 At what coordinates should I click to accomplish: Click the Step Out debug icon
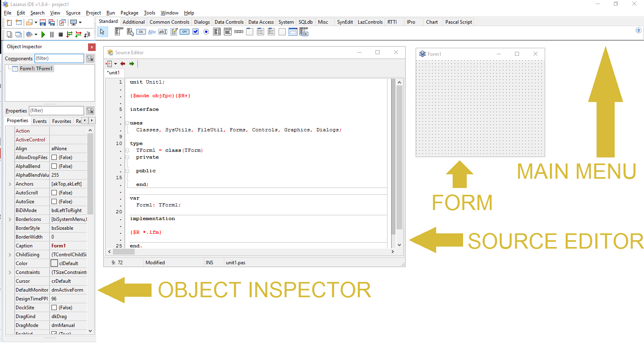coord(87,35)
